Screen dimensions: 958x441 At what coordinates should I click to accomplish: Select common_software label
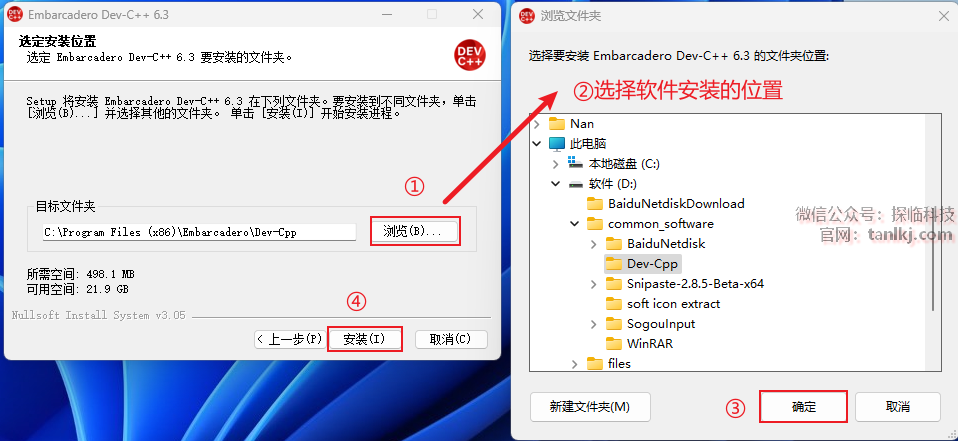(660, 224)
